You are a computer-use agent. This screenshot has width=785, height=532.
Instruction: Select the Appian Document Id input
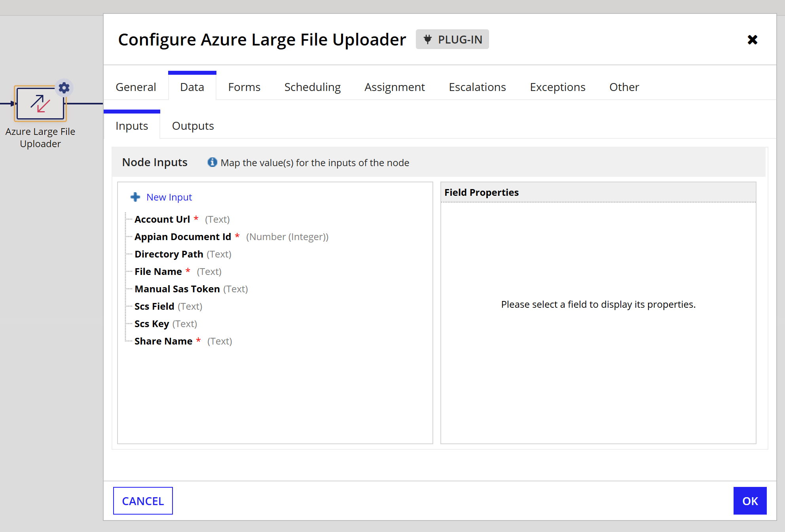[x=182, y=237]
